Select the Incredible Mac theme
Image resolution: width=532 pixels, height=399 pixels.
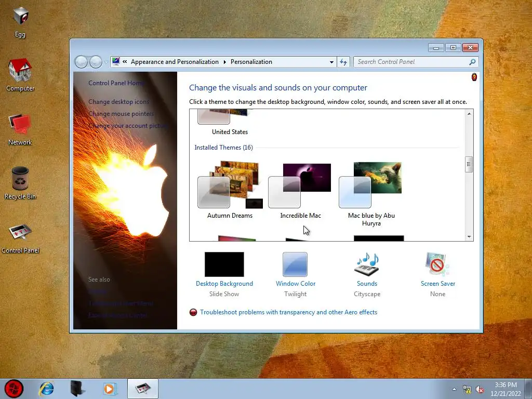tap(301, 190)
